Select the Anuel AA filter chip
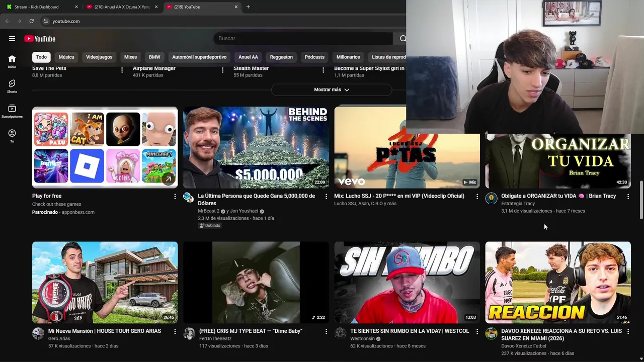This screenshot has width=644, height=362. coord(248,57)
